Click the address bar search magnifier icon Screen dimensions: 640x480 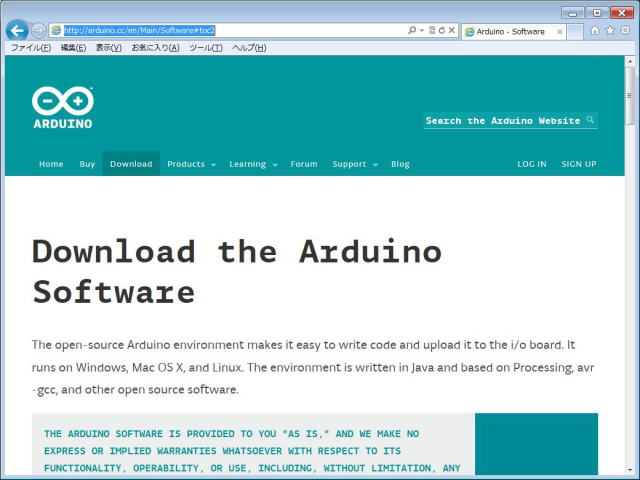(412, 30)
